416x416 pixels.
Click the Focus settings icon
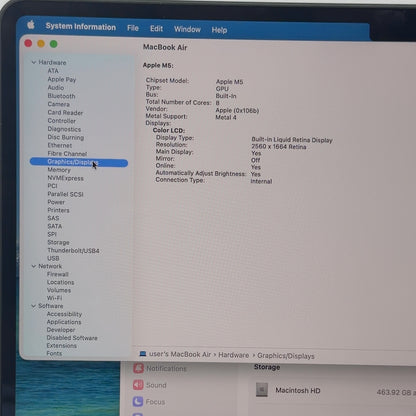pyautogui.click(x=138, y=401)
